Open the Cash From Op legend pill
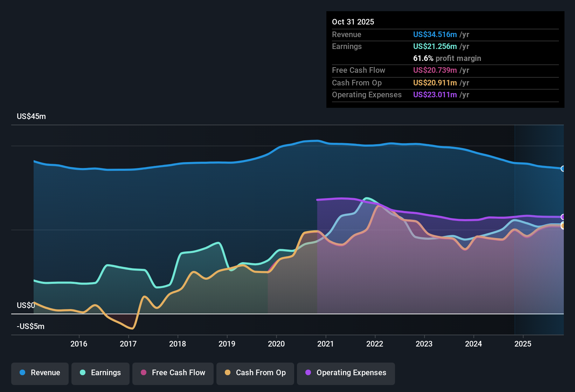Screen dimensions: 575x392 (255, 373)
